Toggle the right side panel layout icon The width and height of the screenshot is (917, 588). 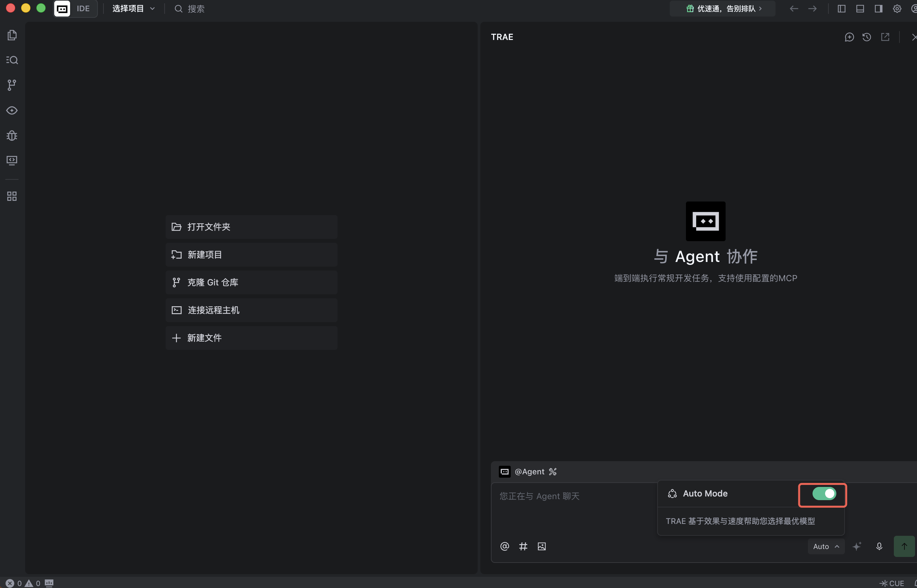point(878,8)
